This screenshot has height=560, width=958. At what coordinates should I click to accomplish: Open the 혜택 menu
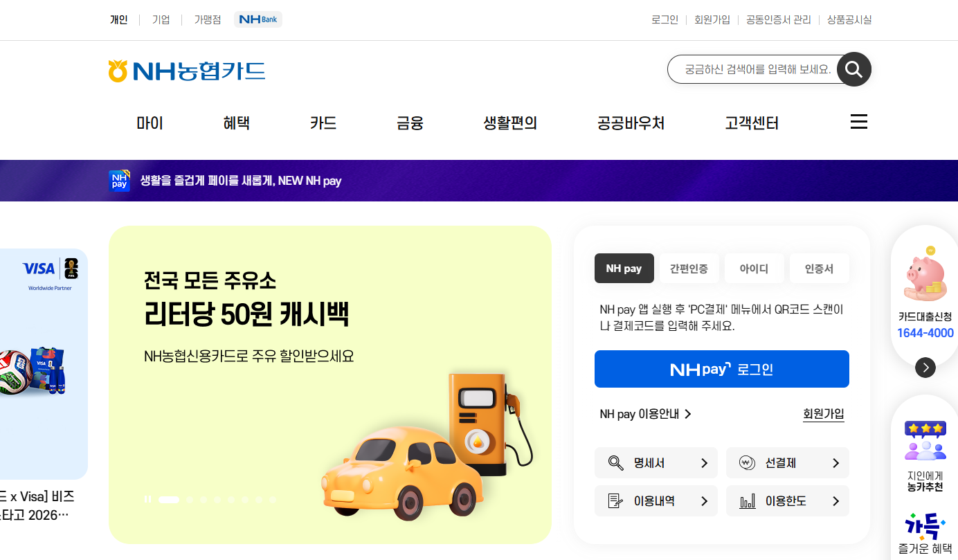click(236, 123)
